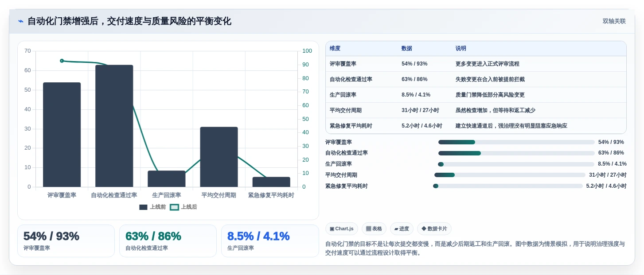Viewport: 644px width, 275px height.
Task: Click the 紧急修复平均耗时 cell in the table
Action: 362,126
